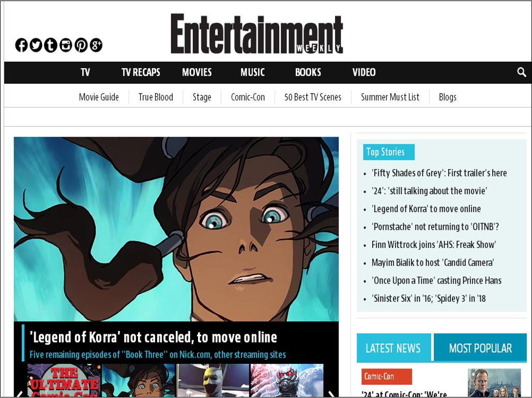The width and height of the screenshot is (532, 398).
Task: Select the Ant-Man carousel thumbnail
Action: pyautogui.click(x=287, y=380)
